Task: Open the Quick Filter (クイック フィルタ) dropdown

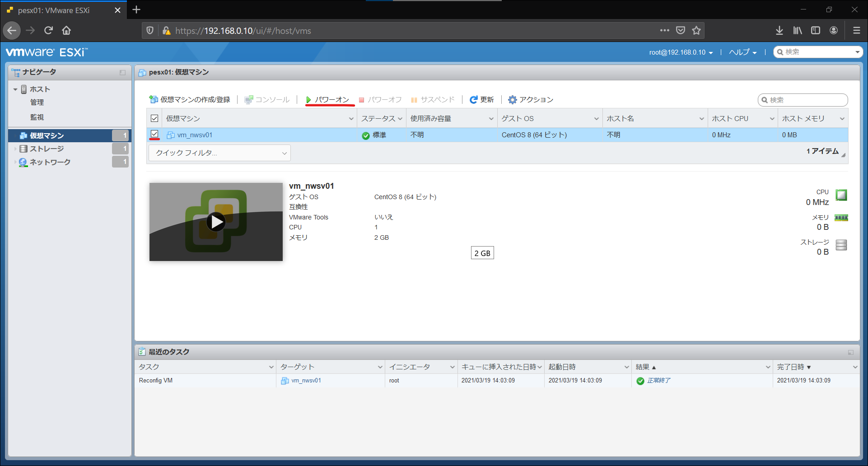Action: pyautogui.click(x=219, y=153)
